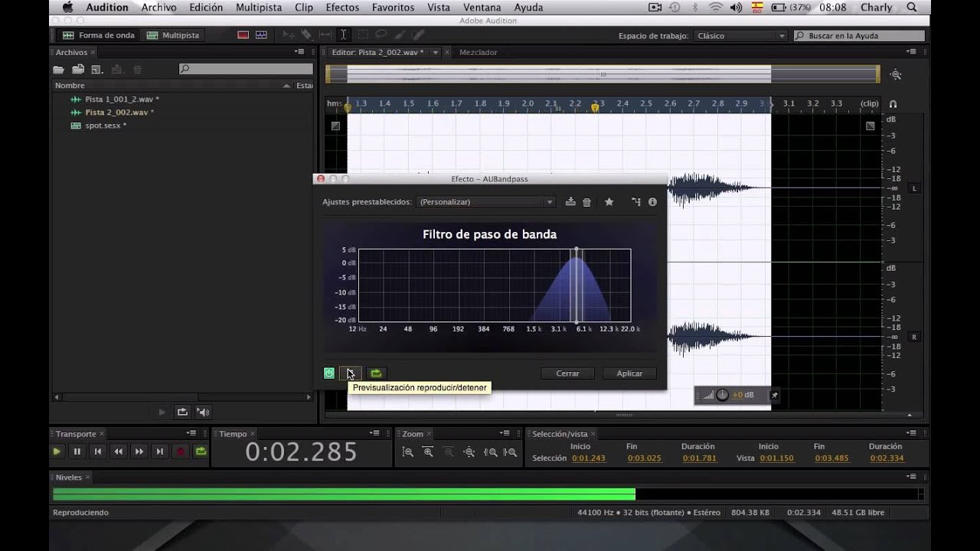
Task: Select the time selection I-beam tool
Action: click(344, 35)
